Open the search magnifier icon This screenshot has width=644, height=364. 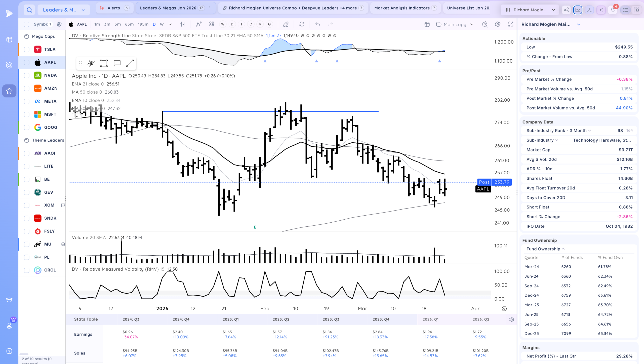29,10
